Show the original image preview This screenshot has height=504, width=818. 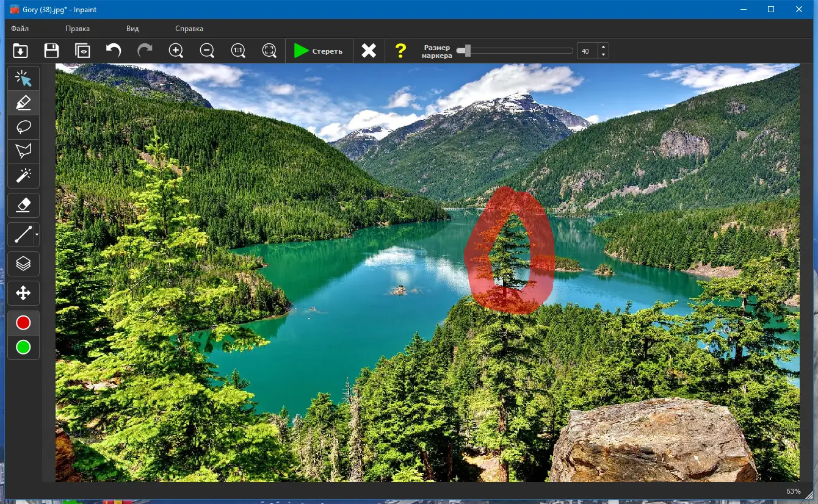pos(82,51)
